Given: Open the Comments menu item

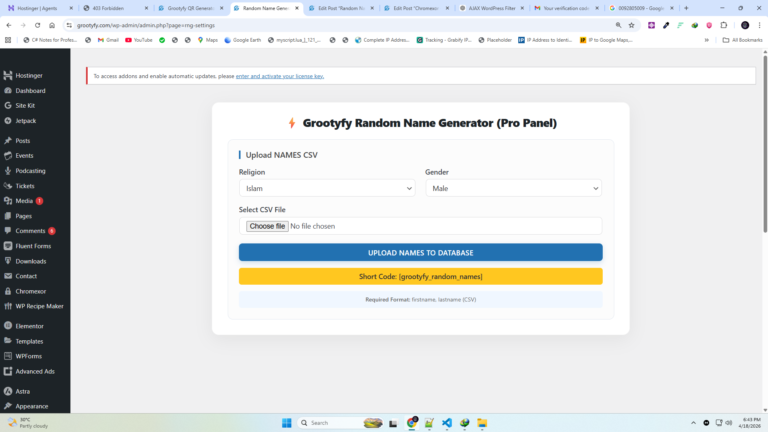Looking at the screenshot, I should (30, 231).
